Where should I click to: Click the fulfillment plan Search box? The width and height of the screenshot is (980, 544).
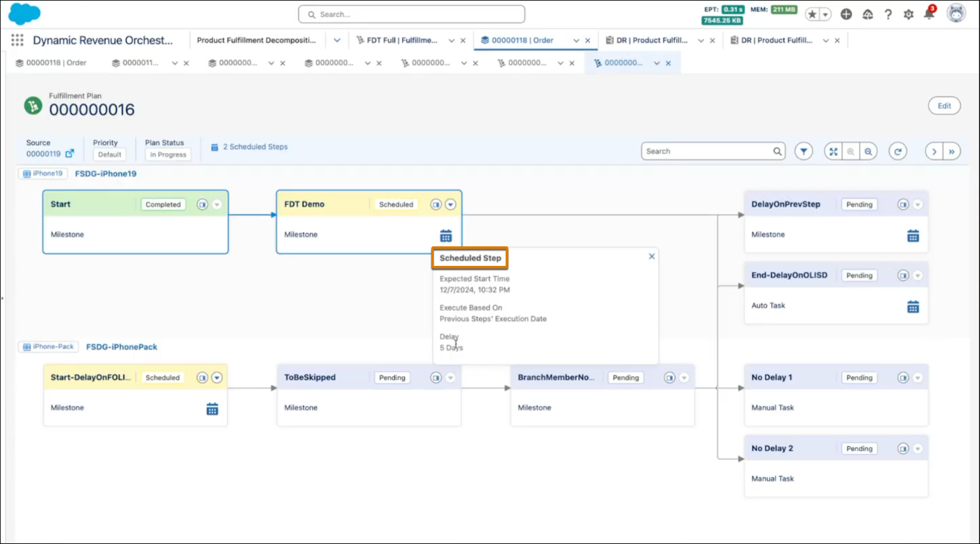click(x=713, y=151)
